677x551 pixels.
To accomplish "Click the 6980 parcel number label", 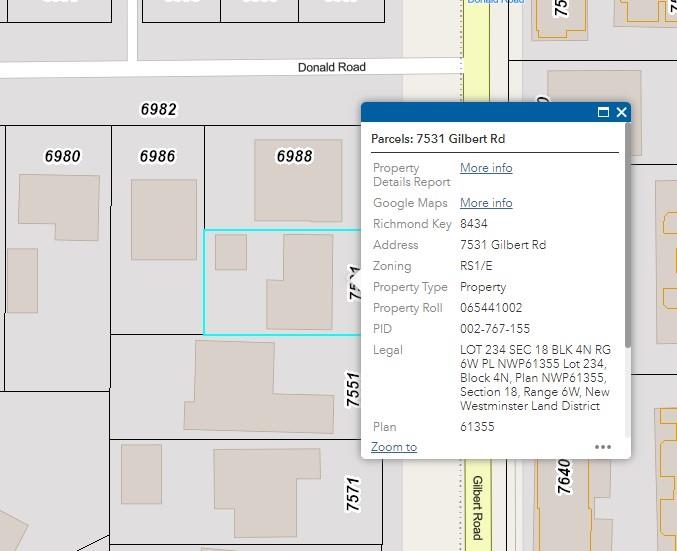I will point(62,157).
